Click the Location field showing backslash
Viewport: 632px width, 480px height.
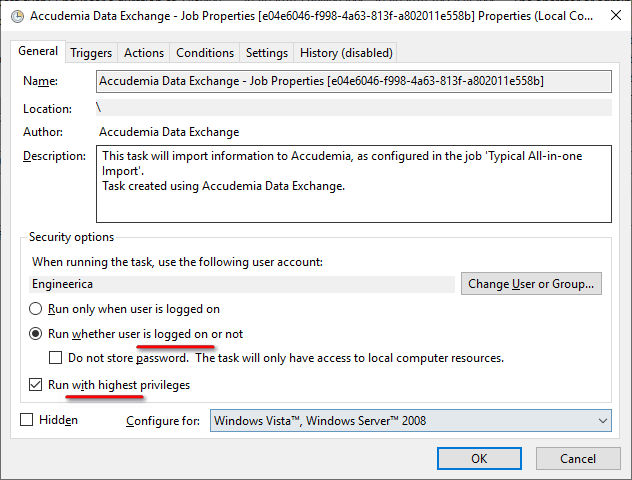tap(353, 108)
